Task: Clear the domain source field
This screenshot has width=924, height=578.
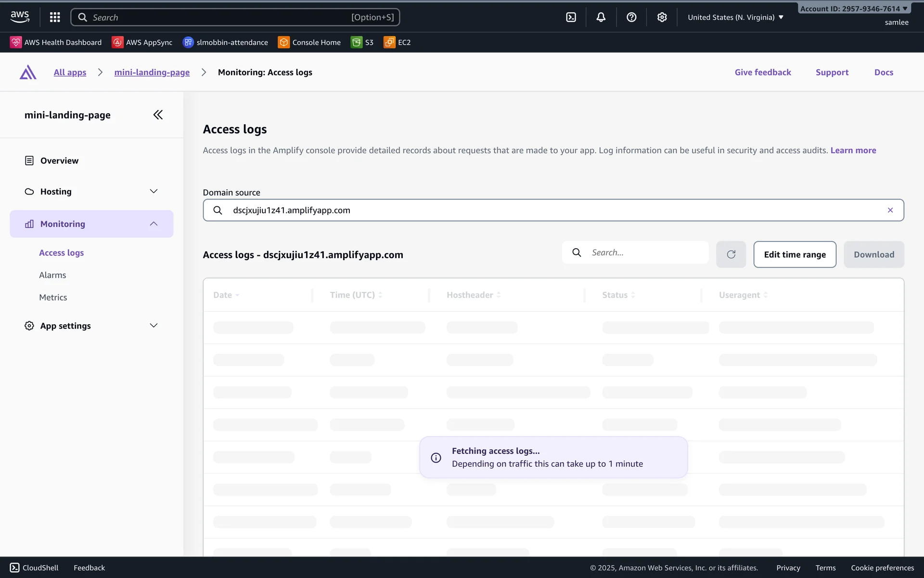Action: (890, 210)
